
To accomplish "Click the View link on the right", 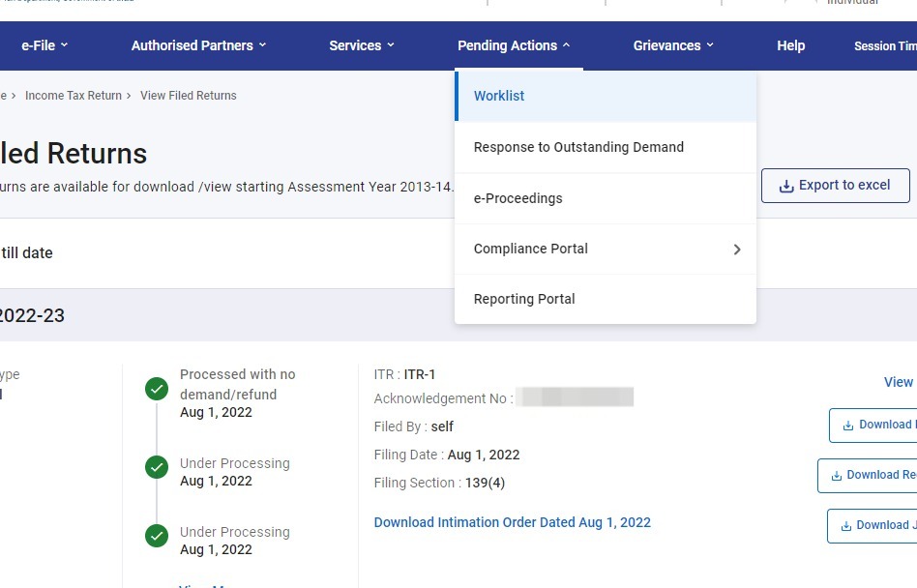I will pos(898,382).
